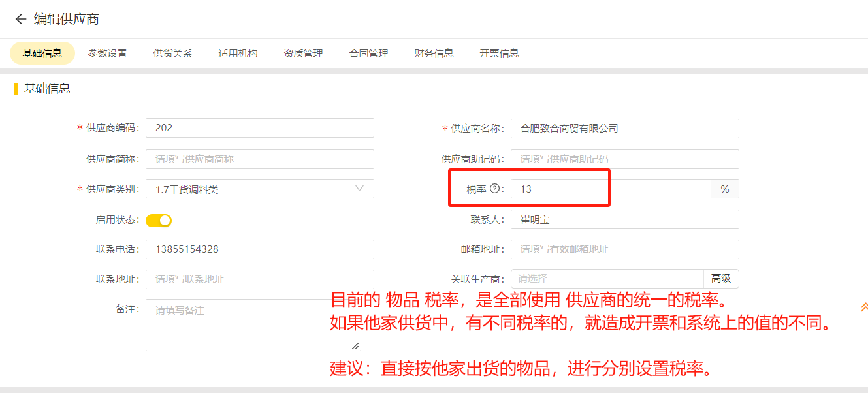Open the 供货关系 tab

(173, 54)
